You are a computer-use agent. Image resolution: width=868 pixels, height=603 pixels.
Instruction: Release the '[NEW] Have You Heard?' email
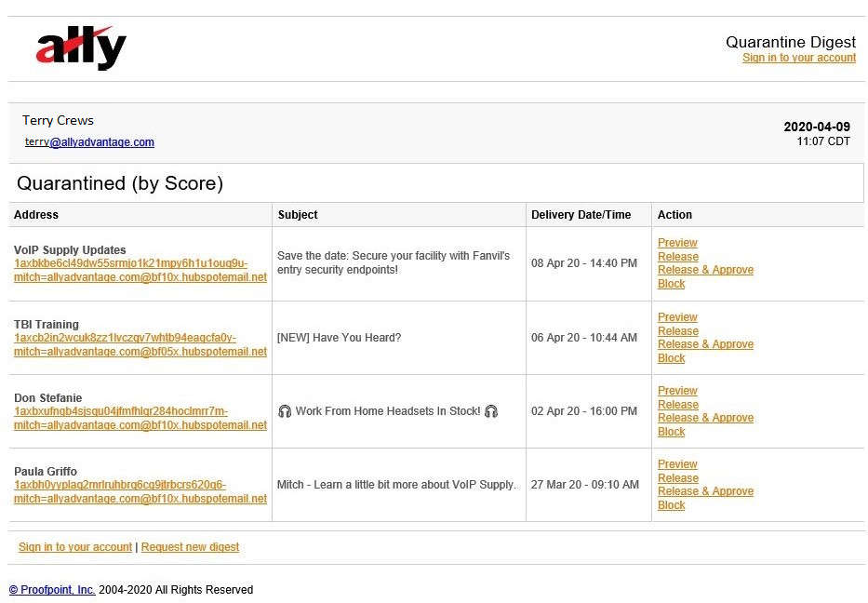(x=677, y=330)
